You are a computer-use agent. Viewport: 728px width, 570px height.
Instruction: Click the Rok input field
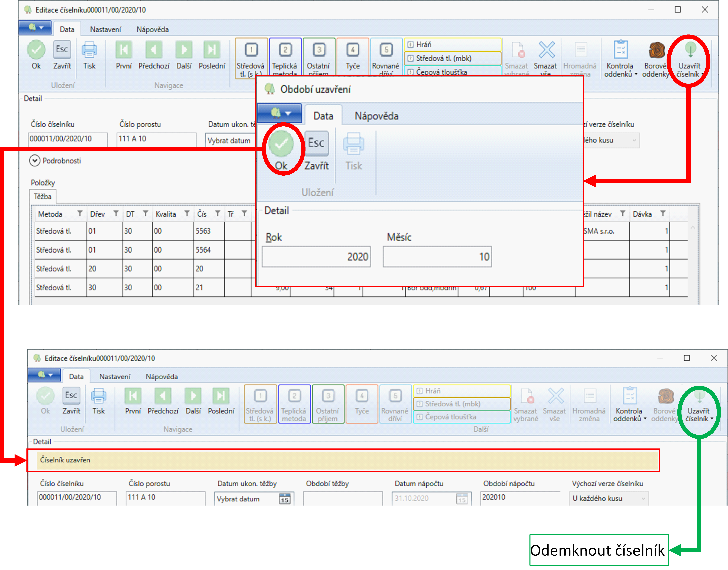point(316,257)
